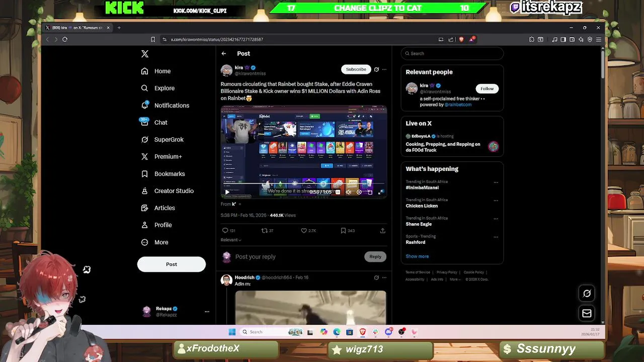This screenshot has height=362, width=644.
Task: Open Discord from the taskbar
Action: pos(388,332)
